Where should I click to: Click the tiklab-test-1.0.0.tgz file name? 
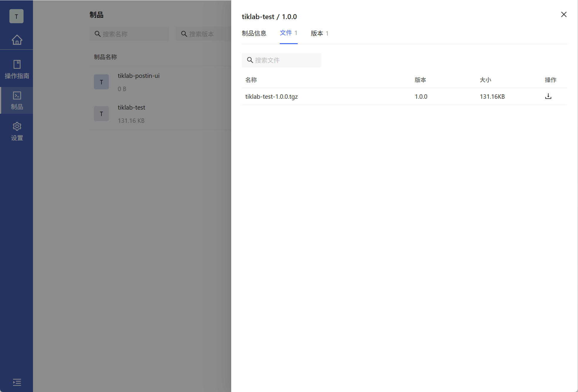(x=271, y=96)
